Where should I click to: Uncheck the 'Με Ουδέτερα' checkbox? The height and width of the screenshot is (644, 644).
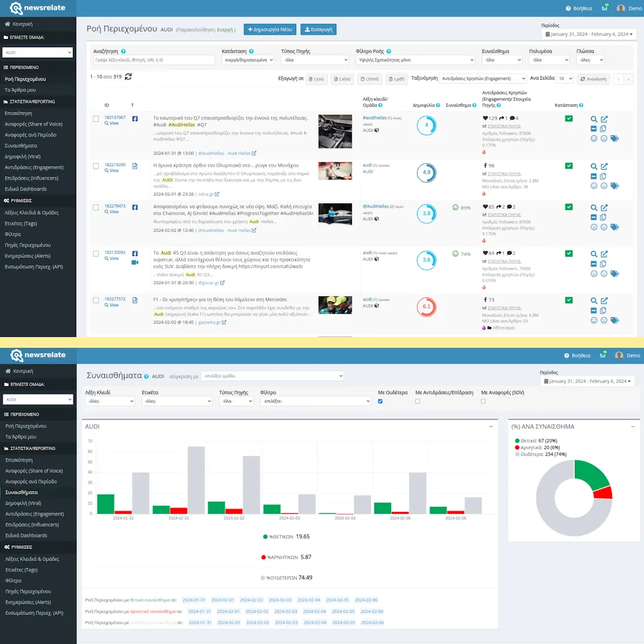coord(380,401)
